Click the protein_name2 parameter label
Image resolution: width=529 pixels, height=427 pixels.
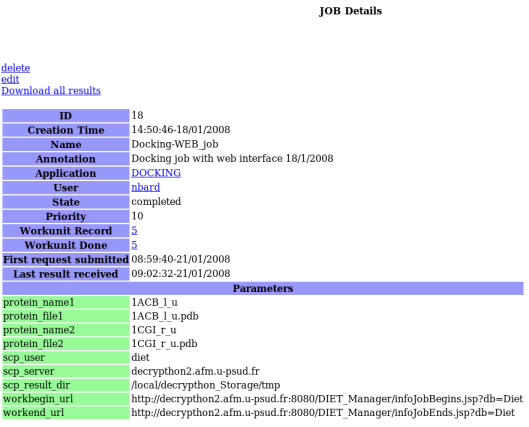(66, 330)
